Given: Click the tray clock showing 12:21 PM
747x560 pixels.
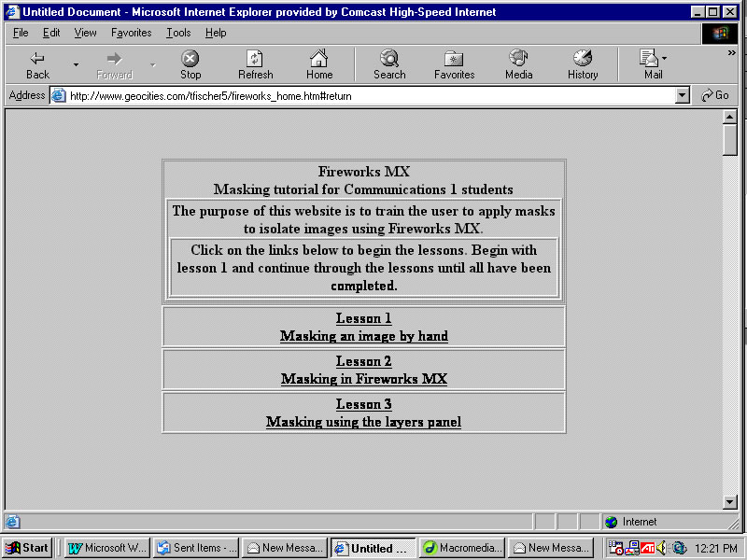Looking at the screenshot, I should tap(715, 548).
